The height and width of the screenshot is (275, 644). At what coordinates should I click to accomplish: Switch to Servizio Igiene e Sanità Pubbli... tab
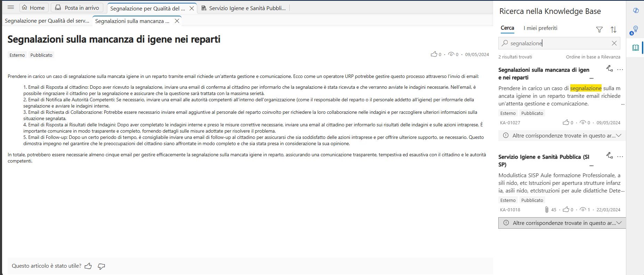[x=243, y=8]
